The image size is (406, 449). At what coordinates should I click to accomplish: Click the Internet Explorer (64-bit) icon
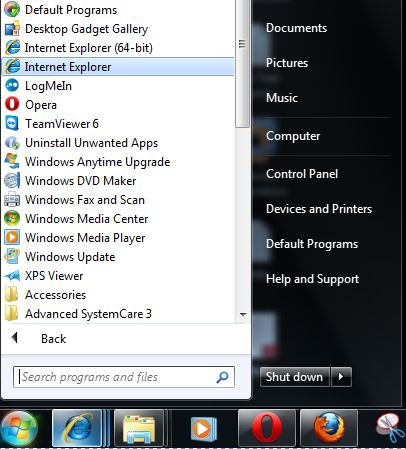pos(12,48)
